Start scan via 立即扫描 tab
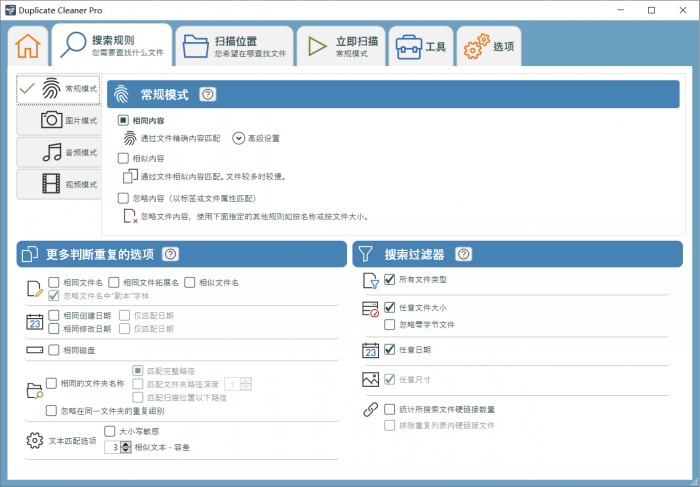Screen dimensions: 700x487 pos(342,46)
